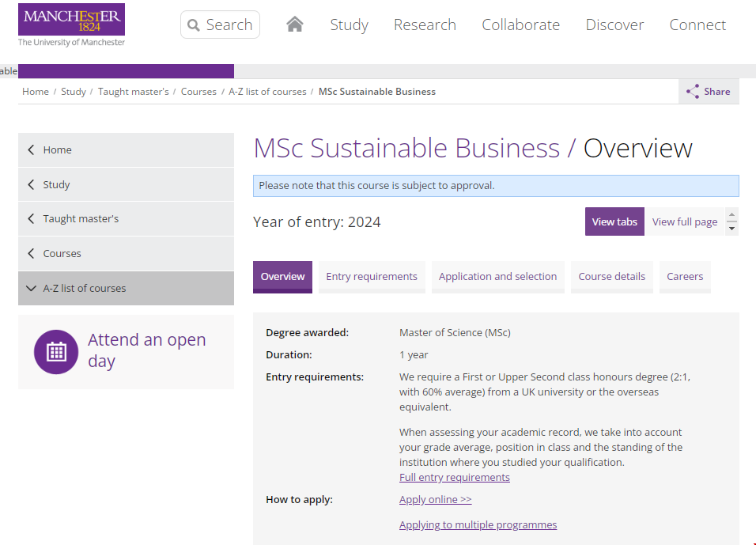Select the Careers tab
The height and width of the screenshot is (545, 756).
[x=684, y=277]
